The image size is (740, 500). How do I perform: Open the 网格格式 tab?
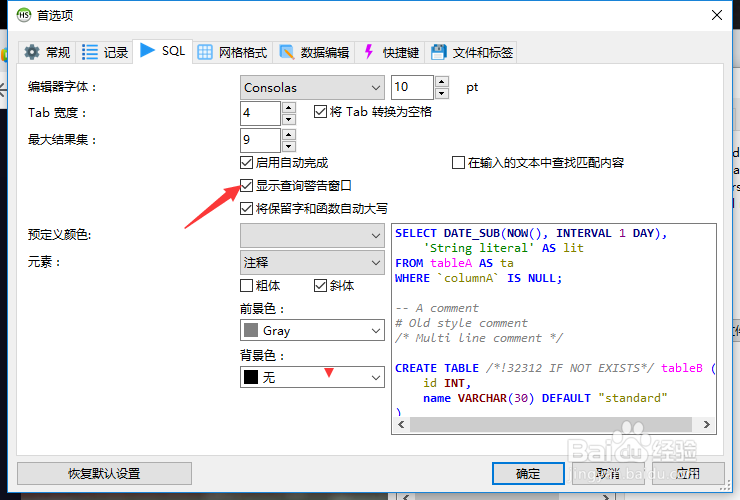pyautogui.click(x=232, y=52)
